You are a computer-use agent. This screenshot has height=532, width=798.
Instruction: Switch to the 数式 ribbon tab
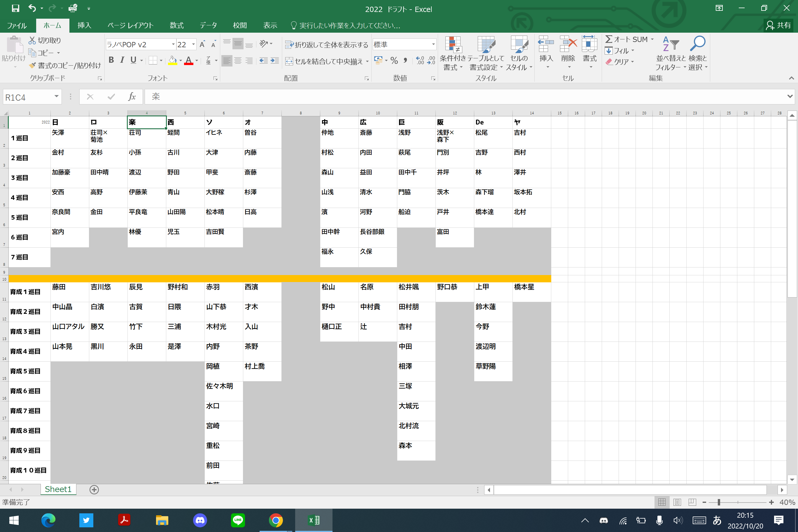(176, 25)
